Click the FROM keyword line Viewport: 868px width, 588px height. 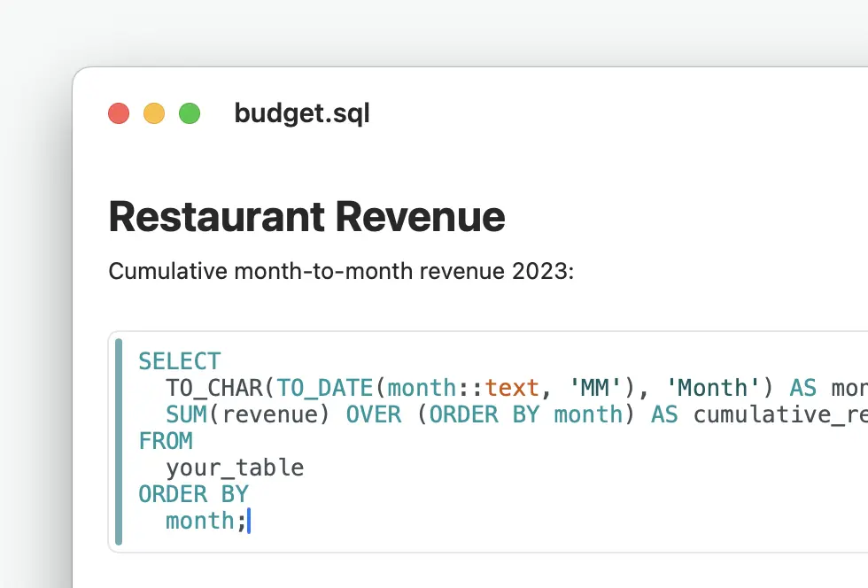pyautogui.click(x=166, y=441)
